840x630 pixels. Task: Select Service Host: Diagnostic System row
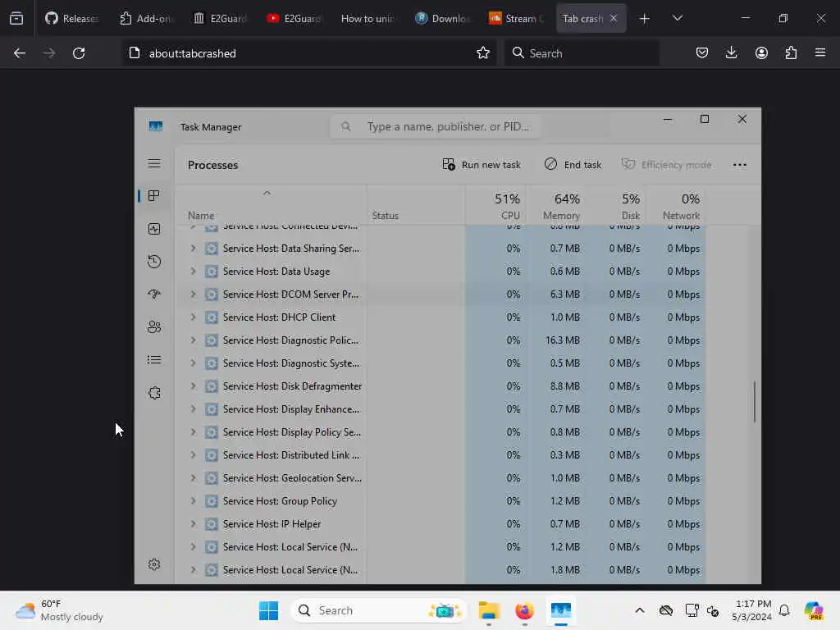(x=441, y=363)
